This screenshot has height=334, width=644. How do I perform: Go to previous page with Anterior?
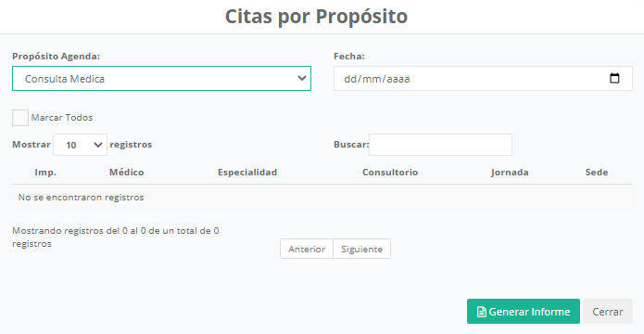[307, 249]
